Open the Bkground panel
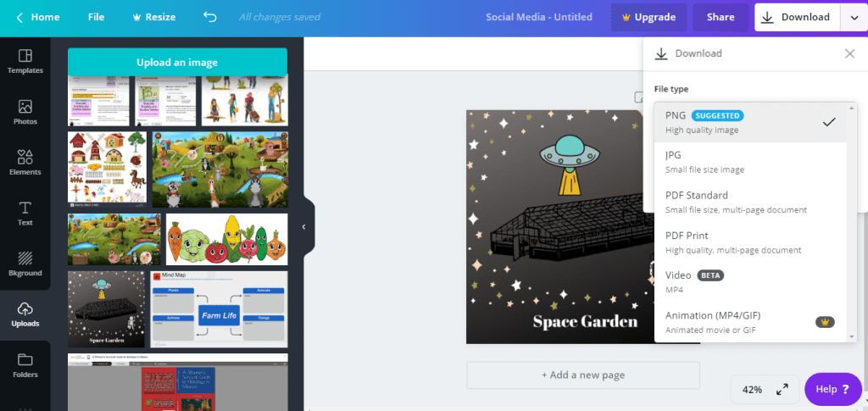This screenshot has width=868, height=411. 25,264
